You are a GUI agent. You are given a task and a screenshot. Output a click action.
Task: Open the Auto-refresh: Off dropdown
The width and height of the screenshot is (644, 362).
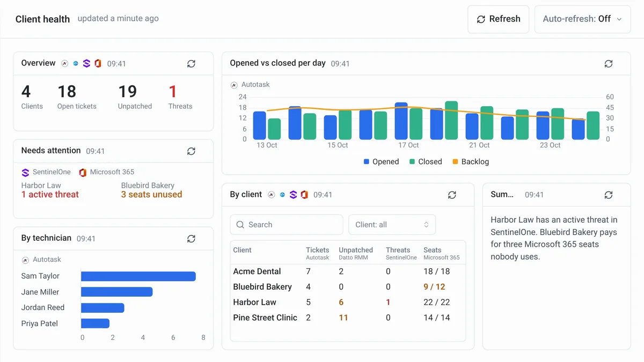[x=583, y=19]
